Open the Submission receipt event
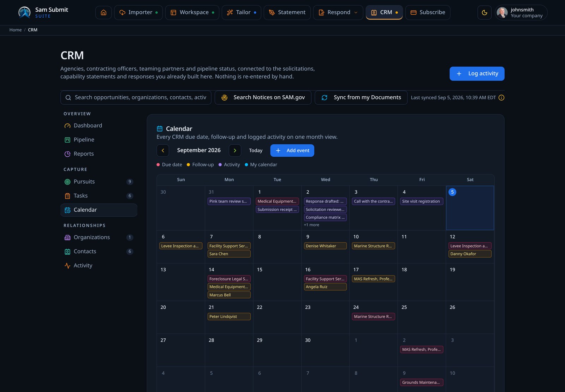The width and height of the screenshot is (565, 392). click(277, 210)
